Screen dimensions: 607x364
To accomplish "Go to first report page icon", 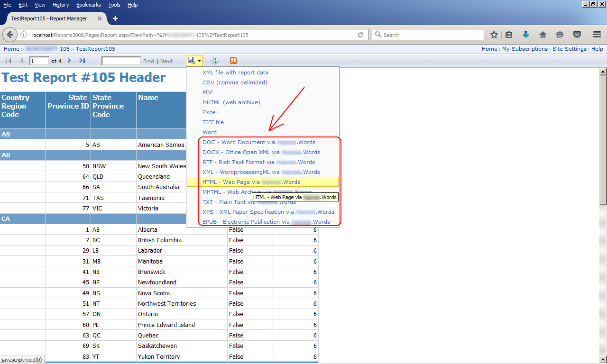I will [8, 61].
